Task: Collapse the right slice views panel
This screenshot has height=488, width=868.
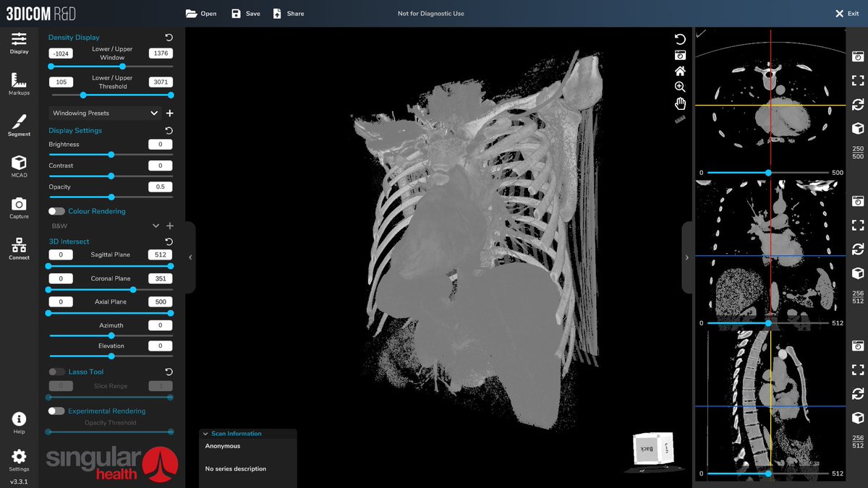Action: (x=686, y=257)
